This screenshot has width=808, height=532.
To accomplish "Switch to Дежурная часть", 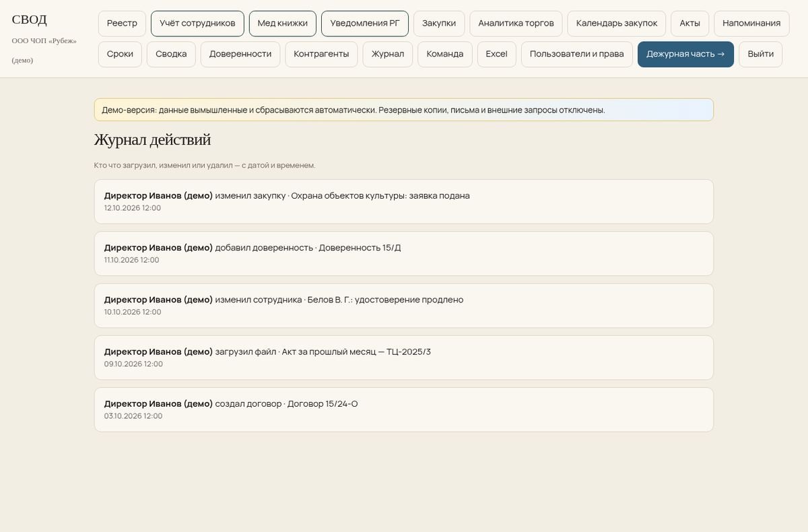I will coord(685,54).
